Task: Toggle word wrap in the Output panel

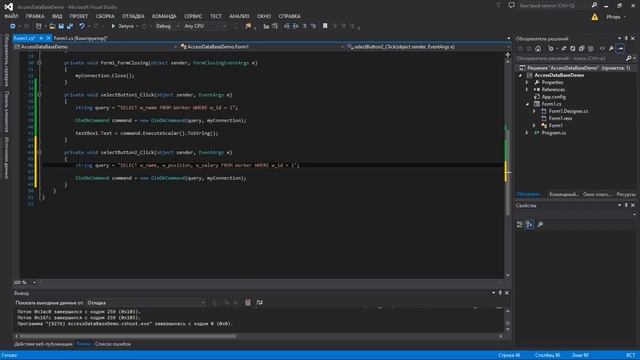Action: (x=260, y=302)
